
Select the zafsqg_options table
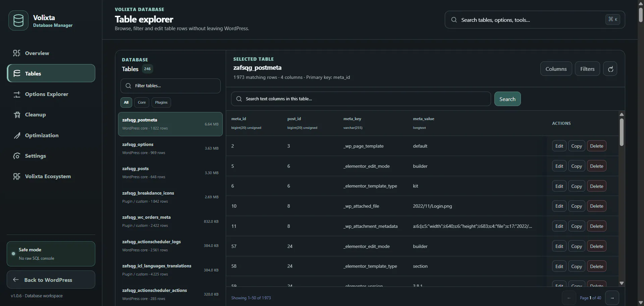(x=170, y=148)
